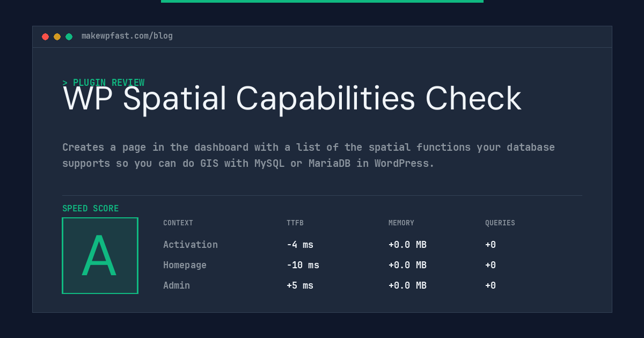This screenshot has height=338, width=644.
Task: Click the Admin queries '+0' value
Action: pyautogui.click(x=491, y=285)
